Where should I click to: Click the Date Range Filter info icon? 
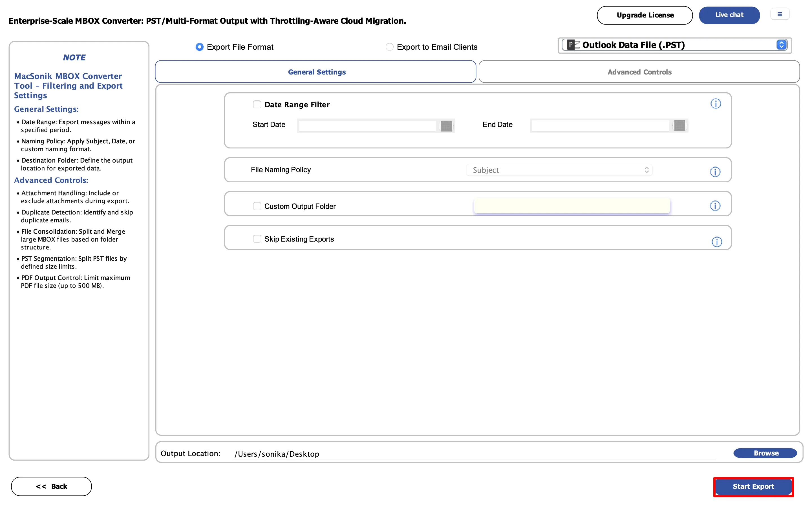[715, 104]
